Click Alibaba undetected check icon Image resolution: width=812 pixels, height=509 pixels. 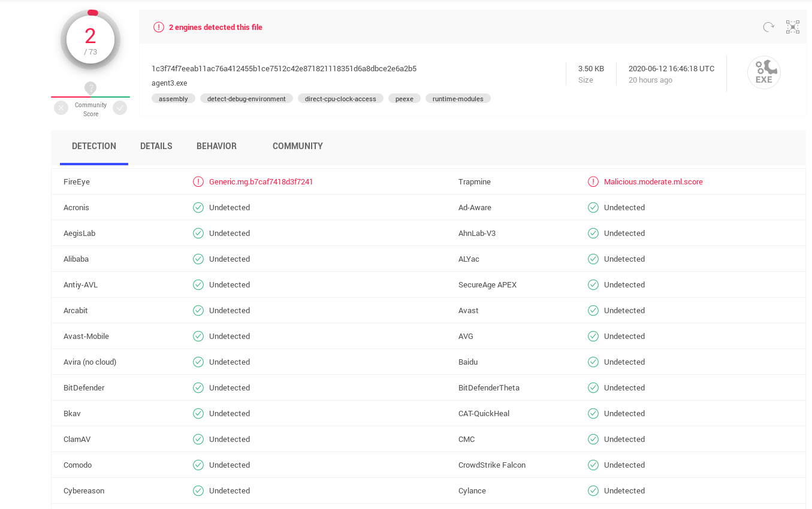tap(198, 259)
